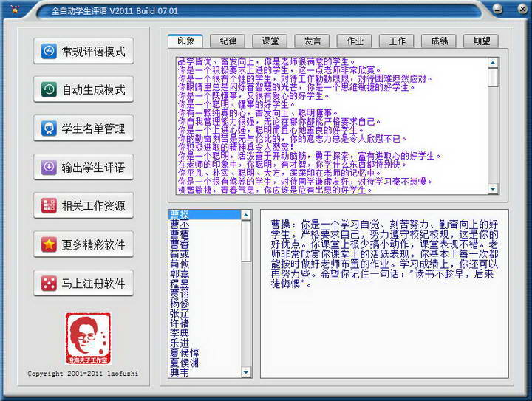Click 输出学生评语 button
Image resolution: width=532 pixels, height=401 pixels.
(x=83, y=167)
